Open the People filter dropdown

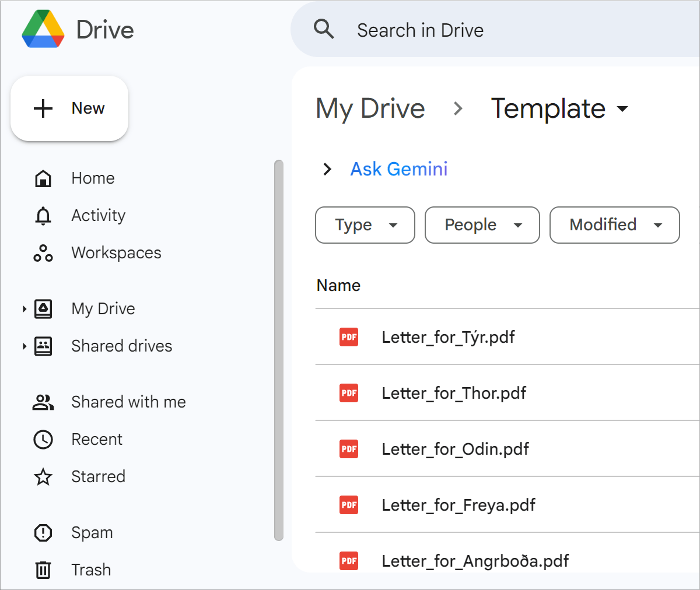(482, 225)
